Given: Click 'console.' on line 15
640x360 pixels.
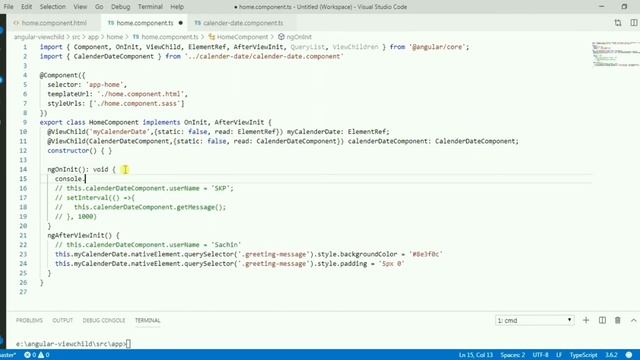Looking at the screenshot, I should pos(70,179).
